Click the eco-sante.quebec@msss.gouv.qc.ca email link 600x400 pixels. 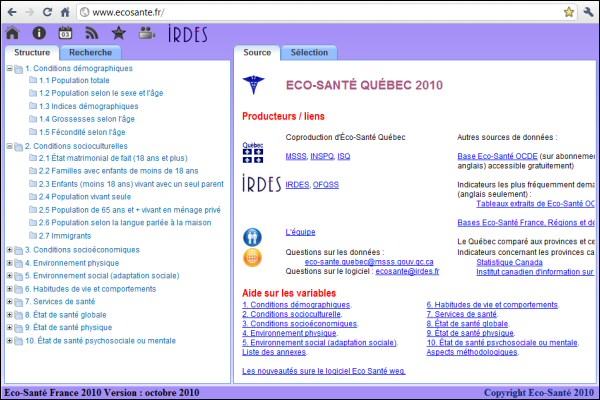point(369,262)
